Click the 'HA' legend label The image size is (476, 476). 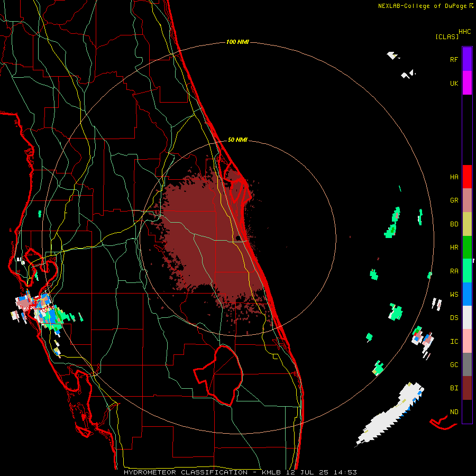coord(454,177)
